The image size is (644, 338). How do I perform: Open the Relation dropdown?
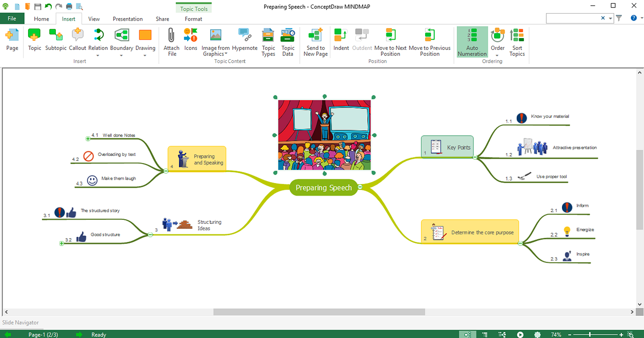(x=98, y=55)
